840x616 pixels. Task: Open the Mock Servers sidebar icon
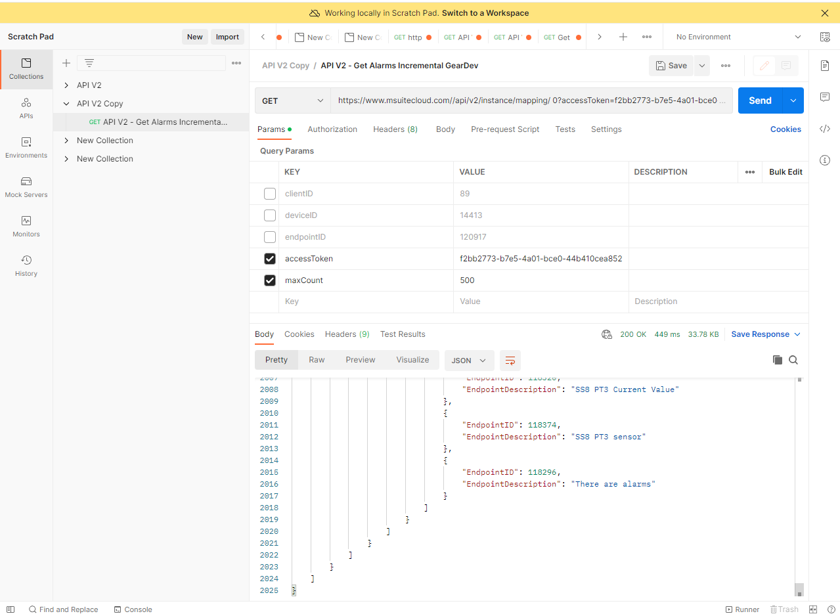pyautogui.click(x=26, y=187)
